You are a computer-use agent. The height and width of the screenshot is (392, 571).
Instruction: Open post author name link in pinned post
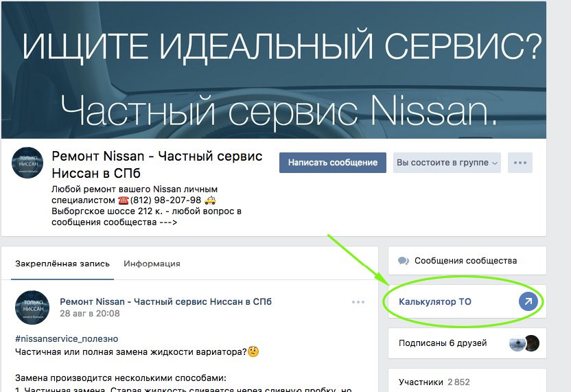click(x=165, y=301)
